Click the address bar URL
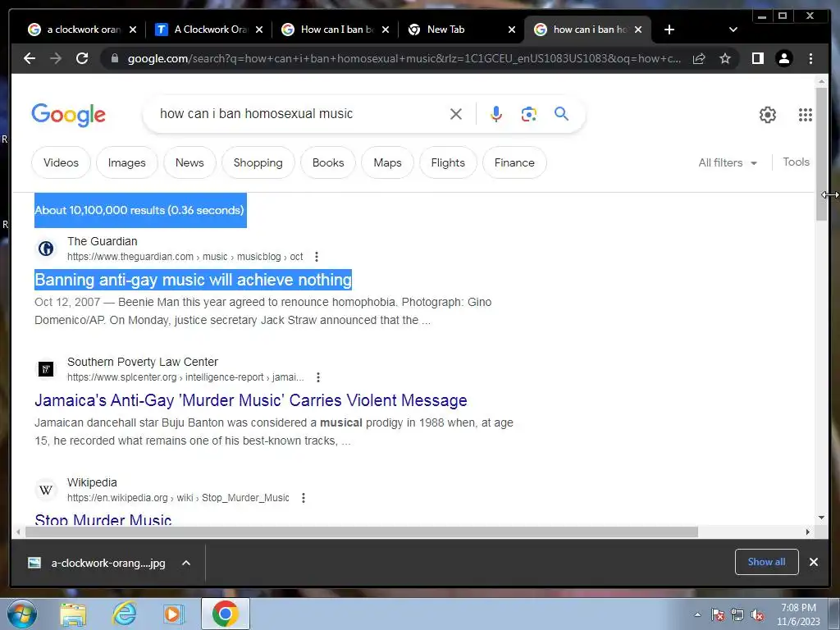The height and width of the screenshot is (630, 840). pos(404,58)
